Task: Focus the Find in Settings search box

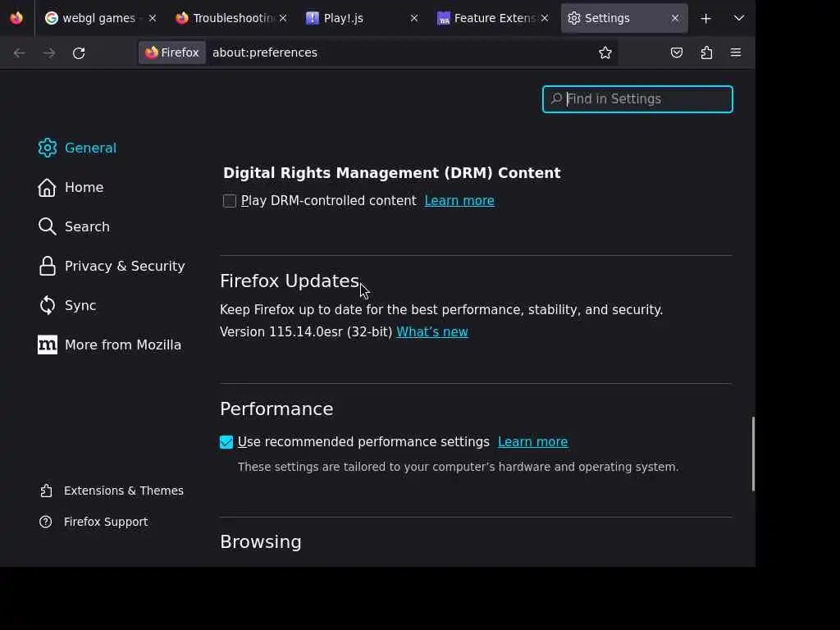Action: (637, 99)
